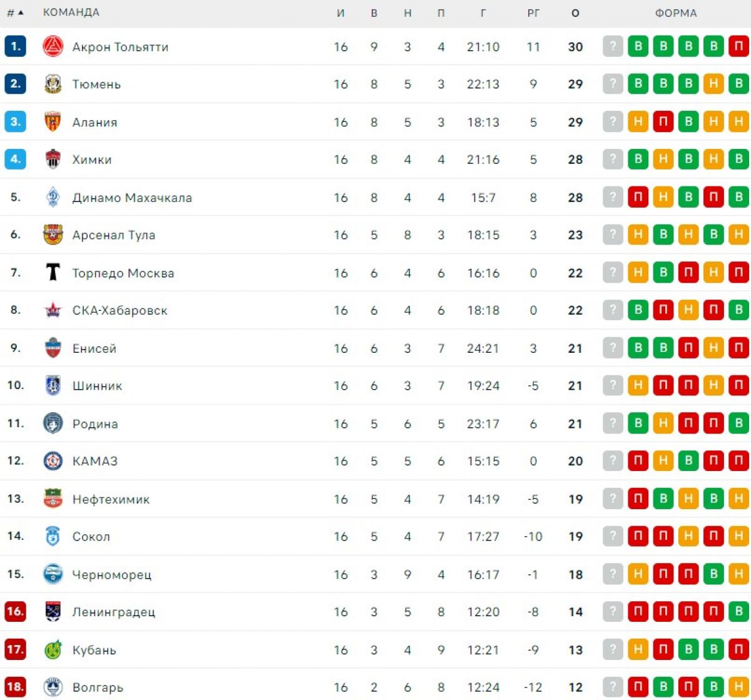Click the Динамо Махачкала crest
The width and height of the screenshot is (751, 700).
click(53, 198)
